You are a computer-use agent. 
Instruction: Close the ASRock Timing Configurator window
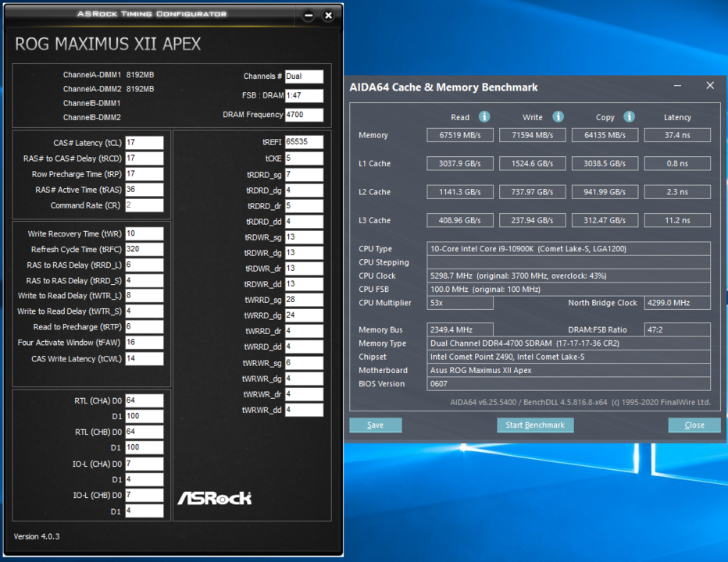click(x=328, y=16)
